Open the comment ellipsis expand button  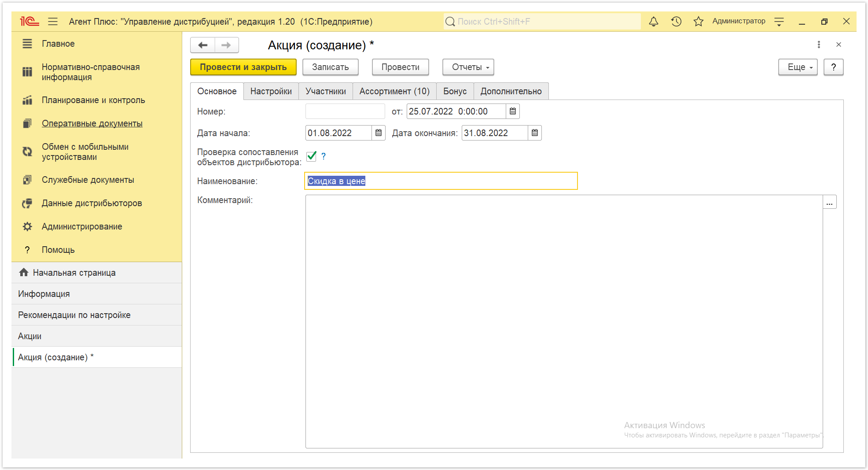(830, 202)
